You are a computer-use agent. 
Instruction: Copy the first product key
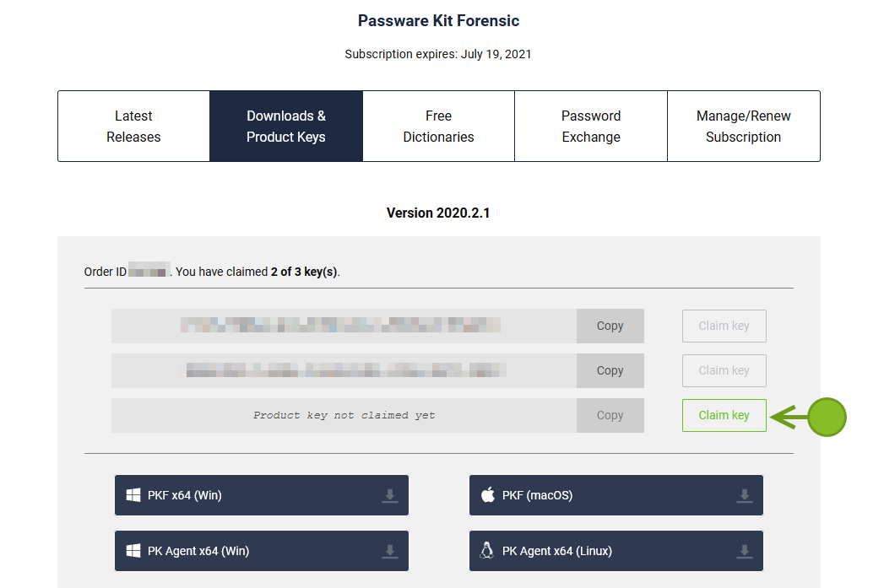(x=610, y=326)
